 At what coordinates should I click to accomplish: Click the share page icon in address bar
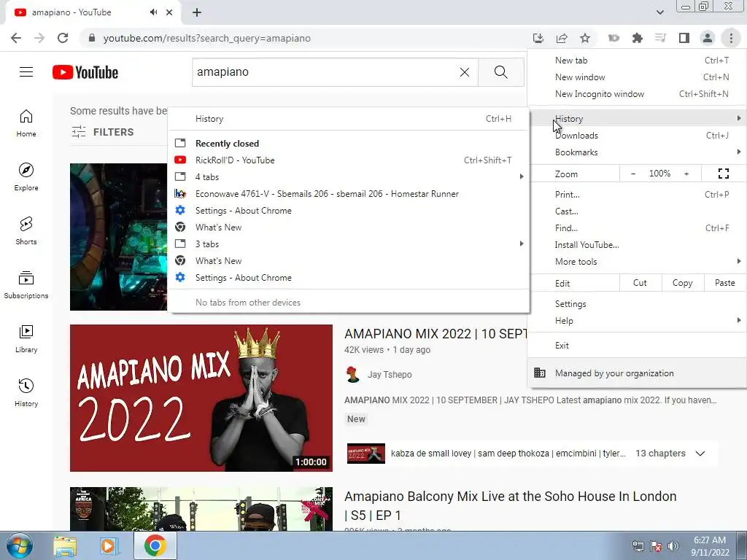point(562,38)
